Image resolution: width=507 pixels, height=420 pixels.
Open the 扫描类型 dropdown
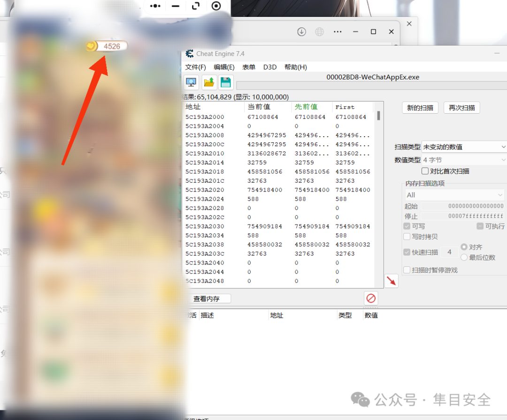[464, 147]
